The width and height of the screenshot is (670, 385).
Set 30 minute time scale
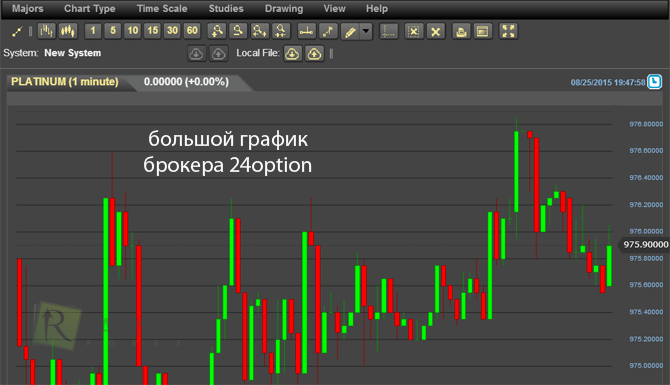click(x=172, y=31)
